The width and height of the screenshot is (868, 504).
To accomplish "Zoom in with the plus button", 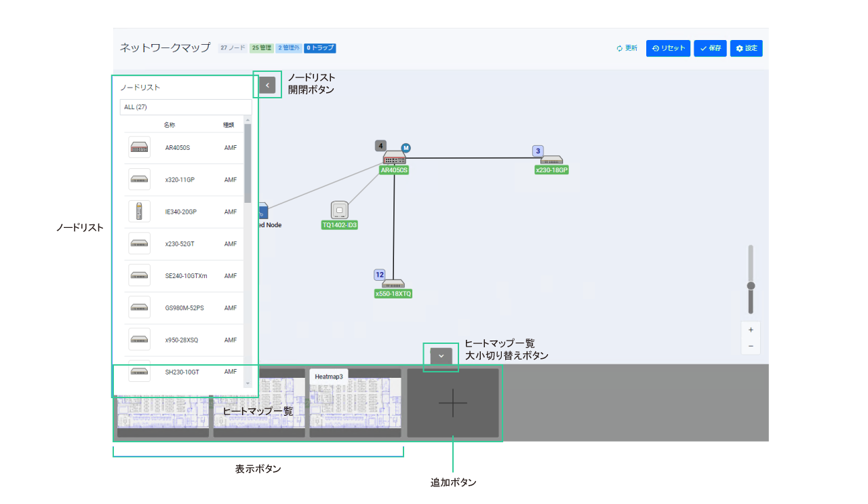I will 751,330.
